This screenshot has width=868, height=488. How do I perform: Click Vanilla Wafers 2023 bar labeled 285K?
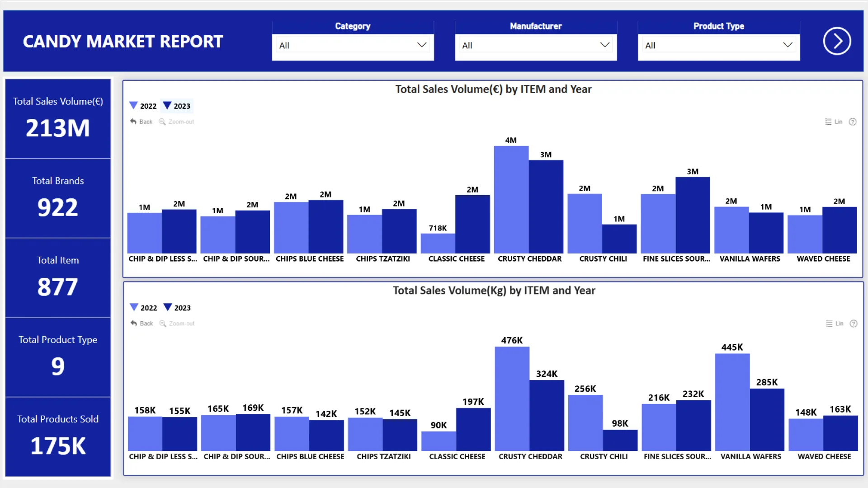(x=767, y=420)
